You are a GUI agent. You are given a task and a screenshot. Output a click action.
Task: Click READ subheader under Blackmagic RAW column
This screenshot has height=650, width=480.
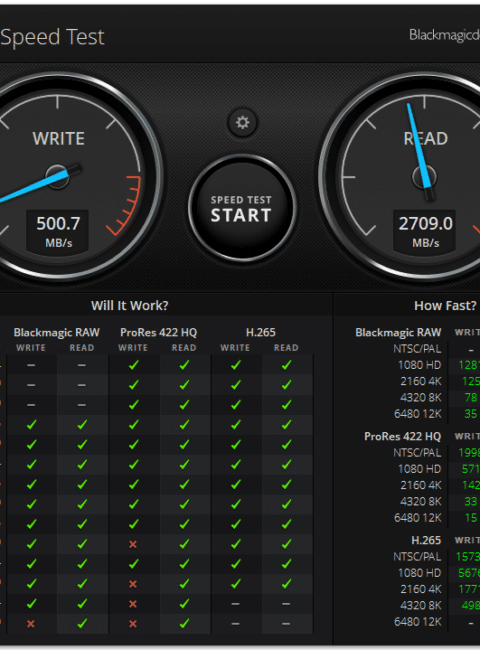(x=82, y=348)
